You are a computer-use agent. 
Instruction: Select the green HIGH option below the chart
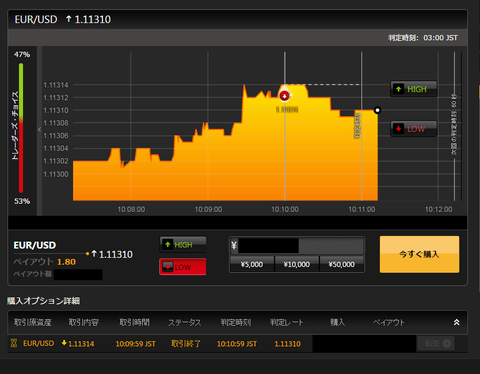pyautogui.click(x=183, y=245)
